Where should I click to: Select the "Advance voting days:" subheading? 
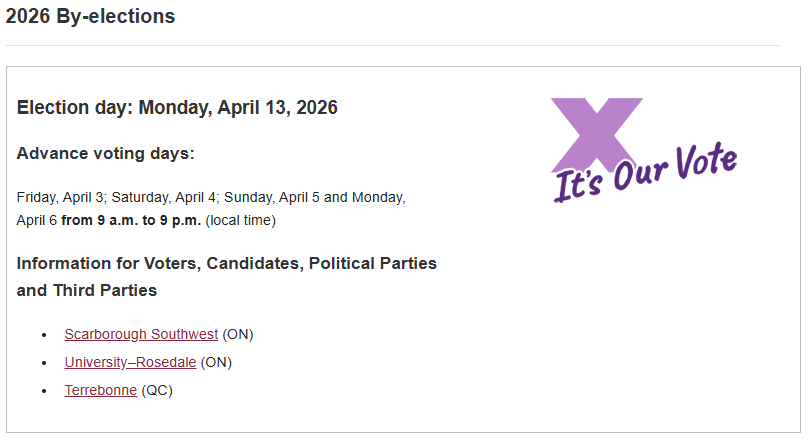click(x=105, y=154)
